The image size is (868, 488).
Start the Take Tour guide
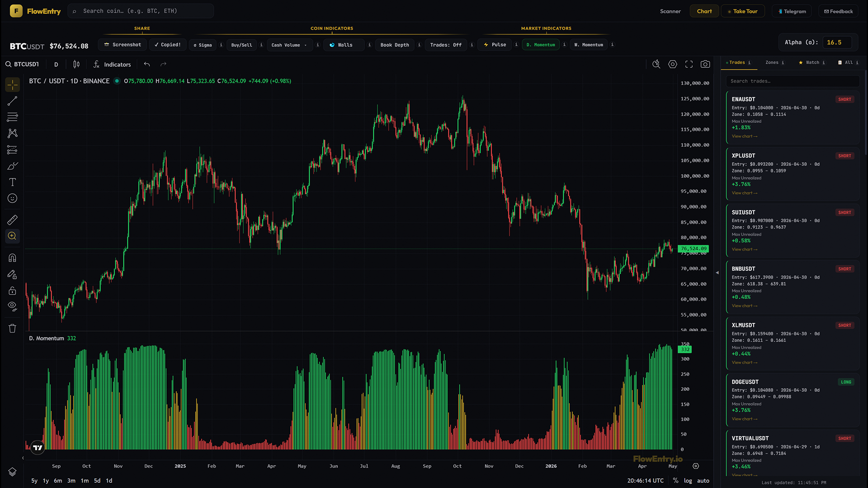tap(743, 11)
